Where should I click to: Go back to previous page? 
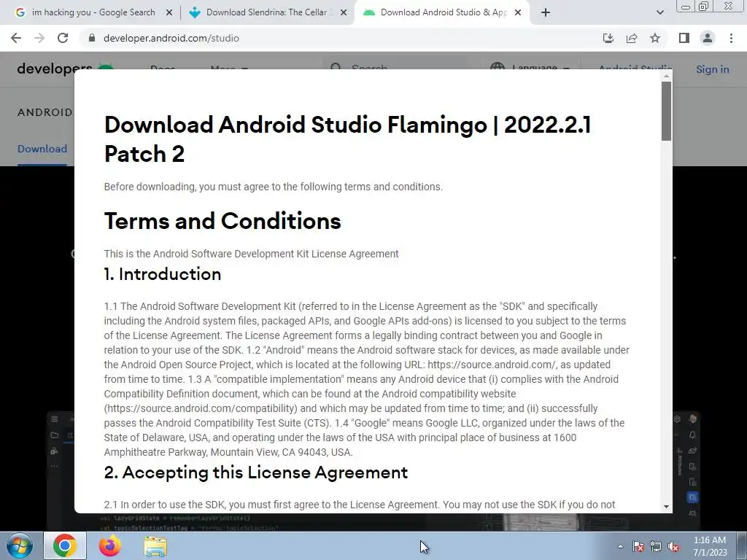(x=16, y=38)
